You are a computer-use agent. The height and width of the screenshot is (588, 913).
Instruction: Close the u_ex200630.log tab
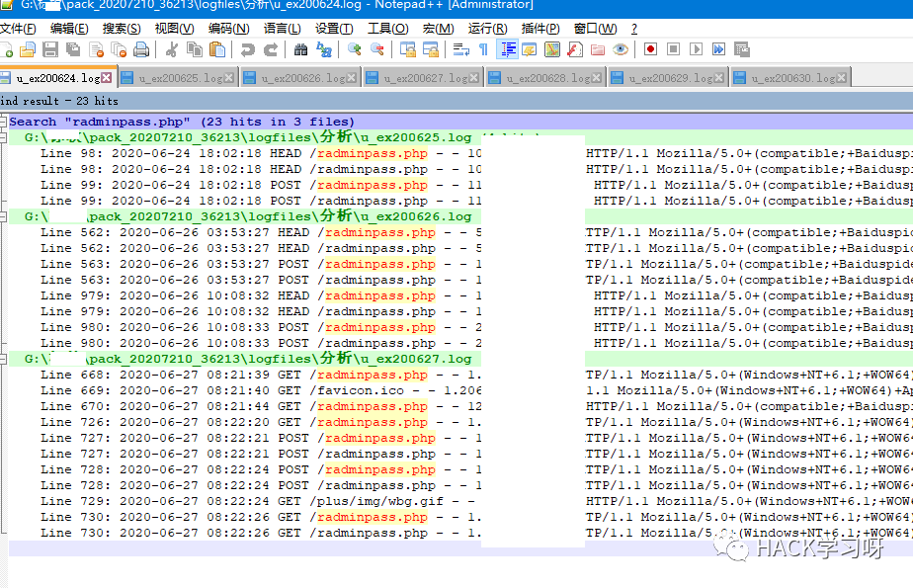[x=842, y=77]
